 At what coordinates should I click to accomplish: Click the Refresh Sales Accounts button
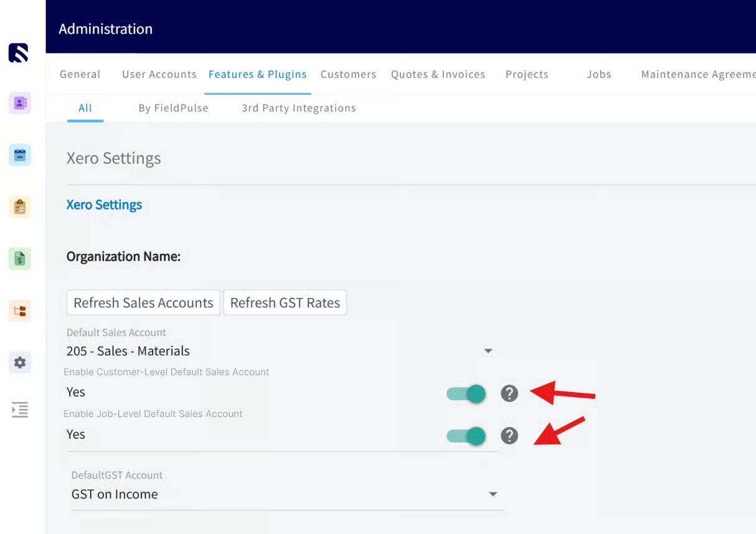click(143, 302)
